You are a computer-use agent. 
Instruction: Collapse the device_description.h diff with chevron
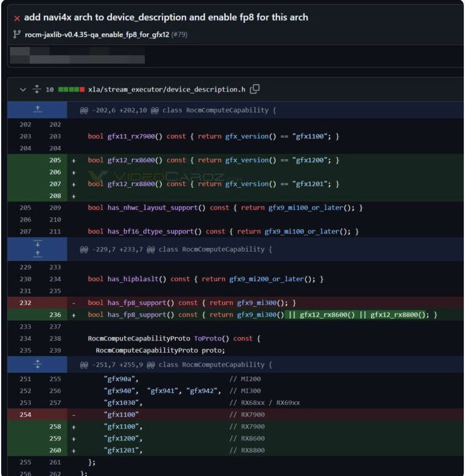[23, 89]
